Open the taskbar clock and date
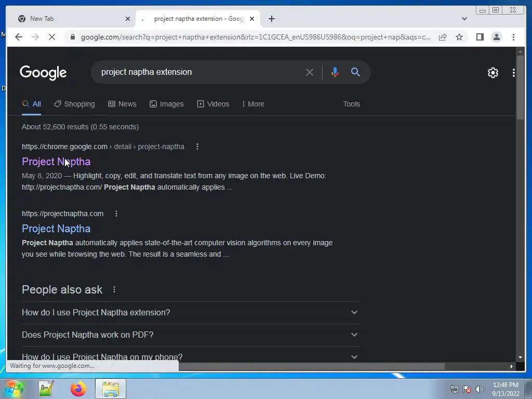The image size is (532, 399). tap(506, 389)
